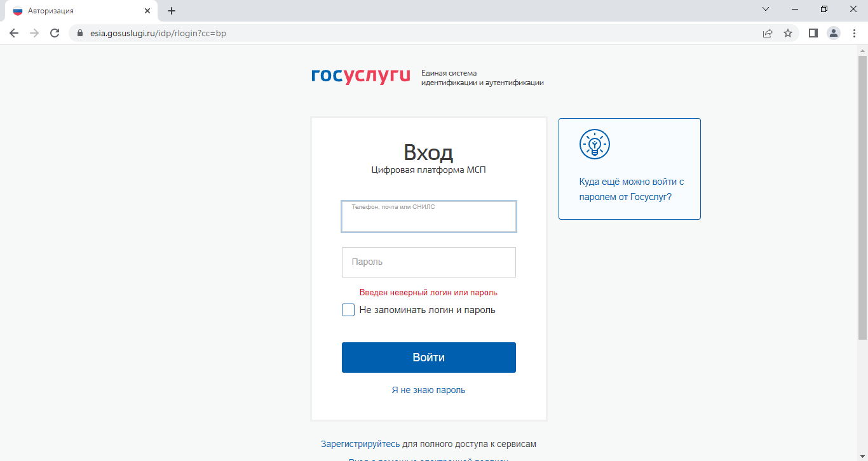
Task: Focus the Телефон, почта или СНИЛС field
Action: click(429, 217)
